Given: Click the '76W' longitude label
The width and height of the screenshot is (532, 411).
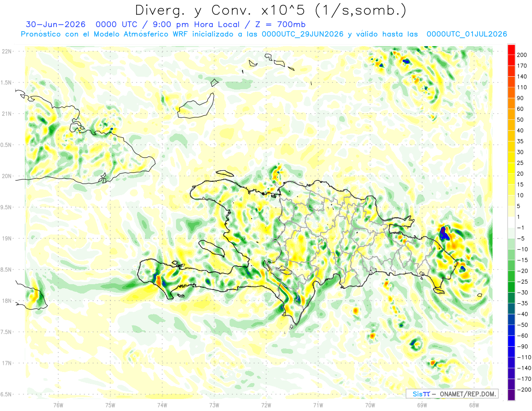Looking at the screenshot, I should pyautogui.click(x=58, y=405).
